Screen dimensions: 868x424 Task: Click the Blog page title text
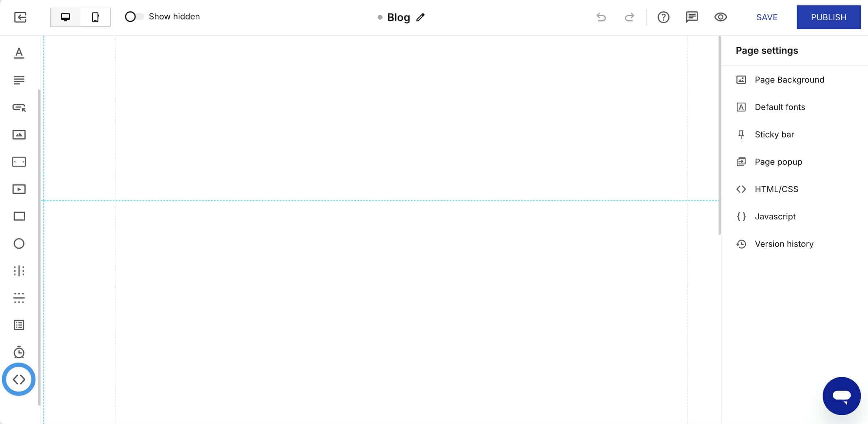tap(399, 17)
